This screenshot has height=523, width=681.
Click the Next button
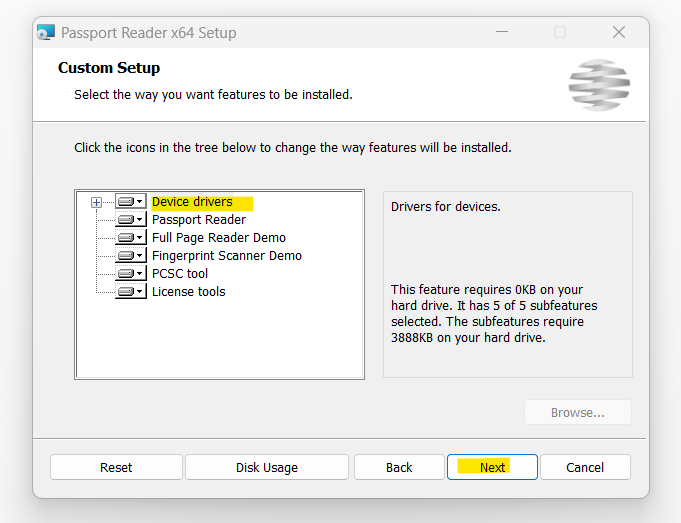tap(492, 467)
